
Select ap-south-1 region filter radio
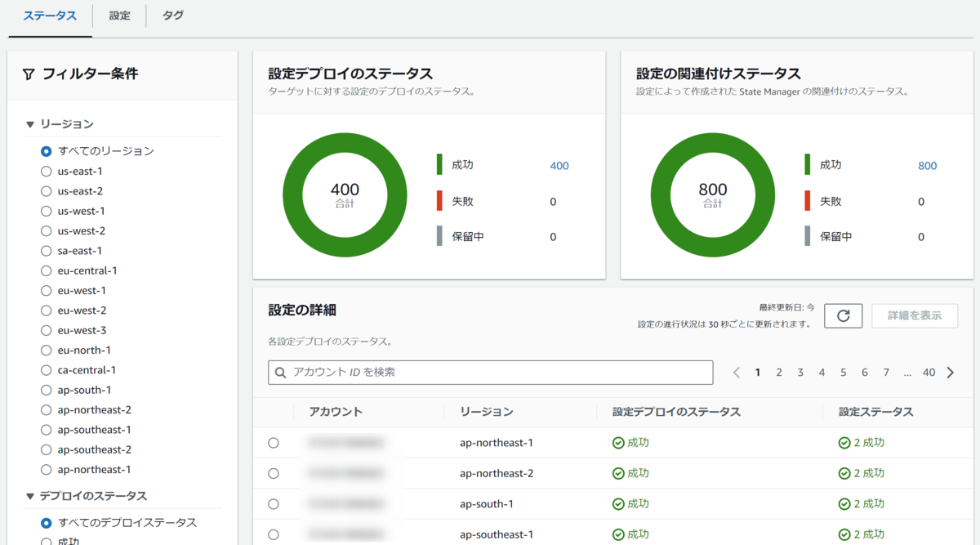coord(47,390)
